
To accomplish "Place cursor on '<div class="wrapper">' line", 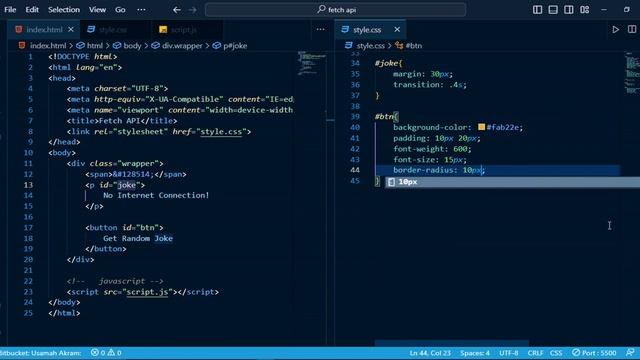I will pos(115,163).
